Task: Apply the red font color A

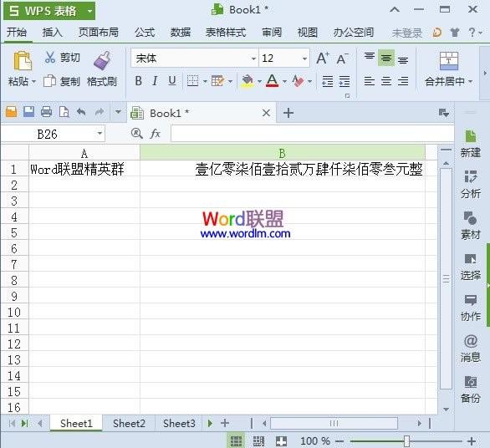Action: pyautogui.click(x=273, y=81)
